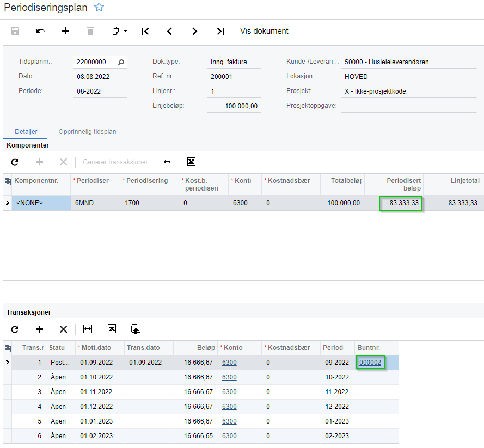
Task: Export Komponenter grid to Excel
Action: click(x=192, y=162)
